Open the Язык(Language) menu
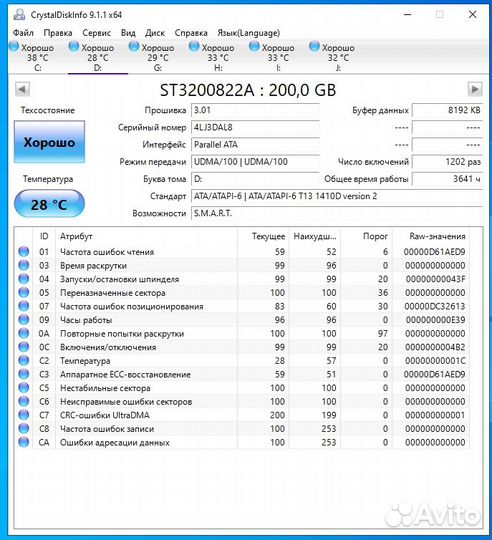 [x=249, y=33]
